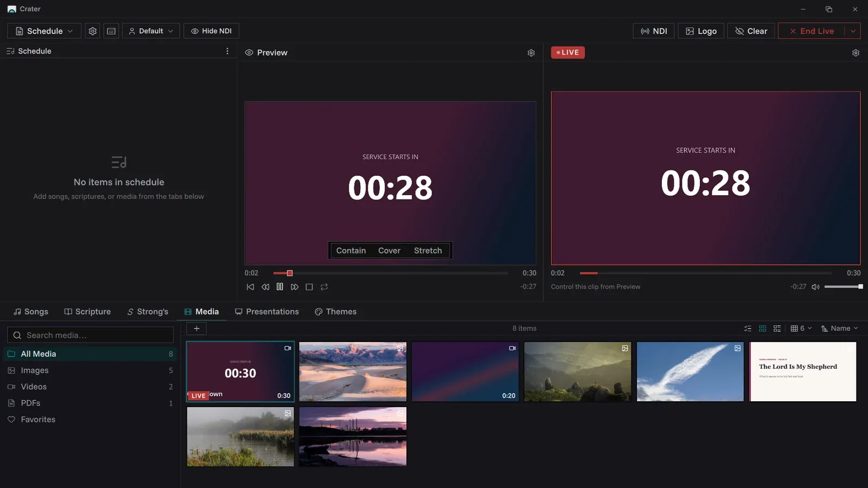Open the Strong's tab
This screenshot has height=488, width=868.
[148, 312]
